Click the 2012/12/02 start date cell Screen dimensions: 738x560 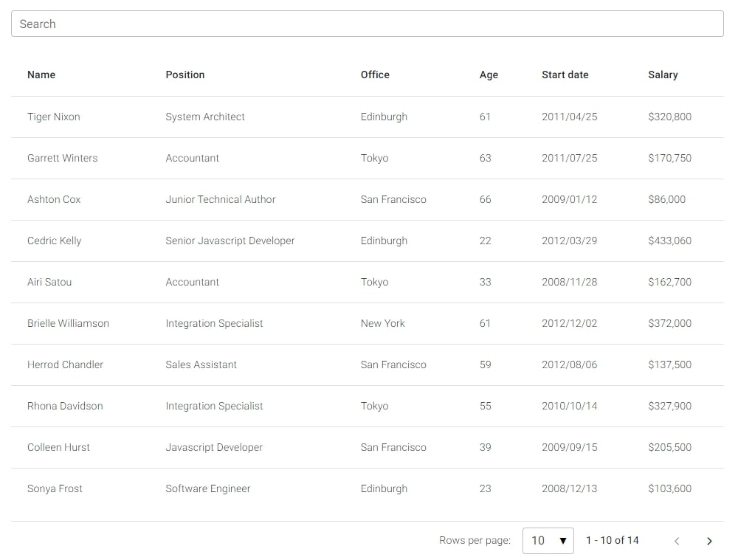coord(570,324)
